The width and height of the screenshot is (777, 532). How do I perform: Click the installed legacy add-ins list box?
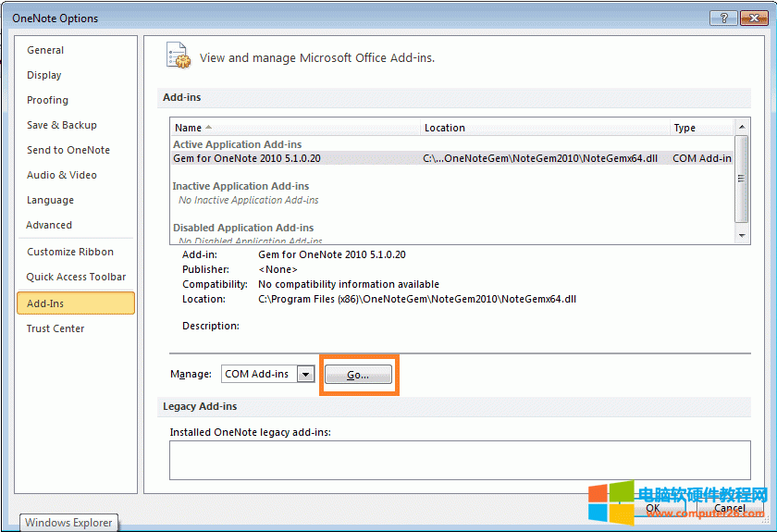click(x=459, y=459)
